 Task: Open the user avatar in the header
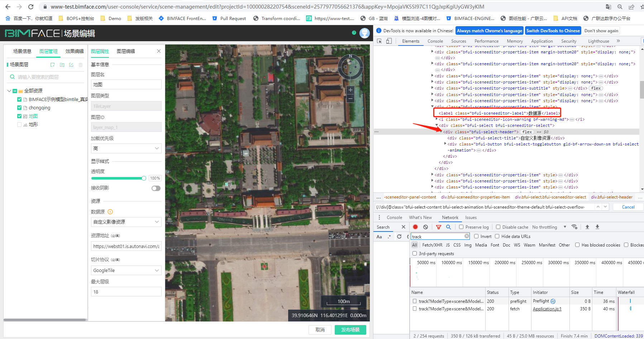[364, 33]
